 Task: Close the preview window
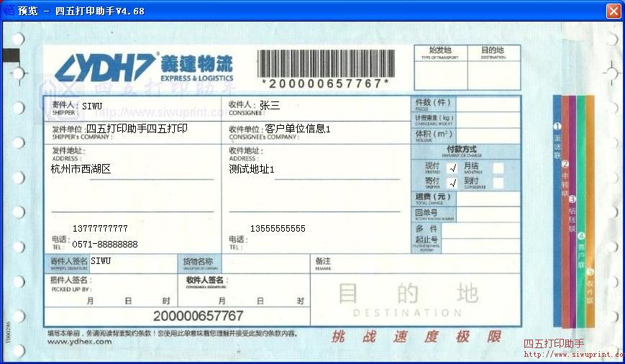pyautogui.click(x=613, y=11)
